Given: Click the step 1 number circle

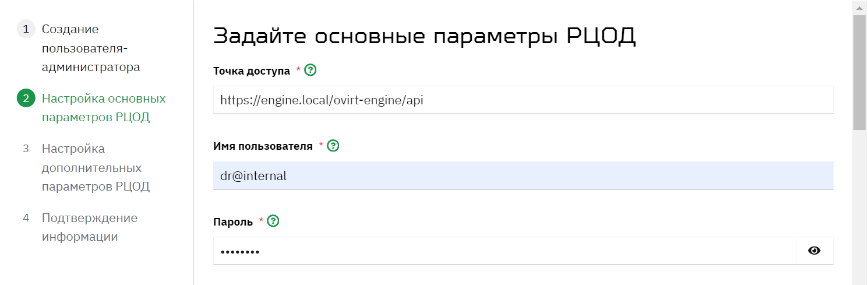Looking at the screenshot, I should [26, 29].
